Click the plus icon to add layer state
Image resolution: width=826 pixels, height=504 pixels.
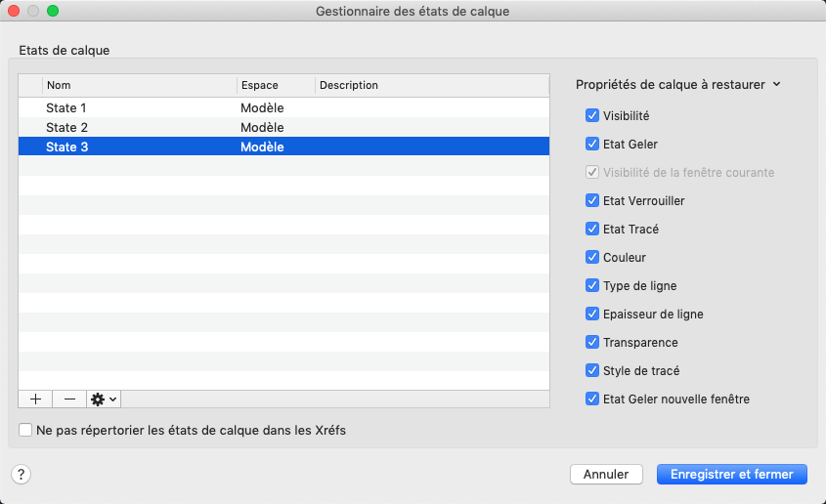(x=36, y=399)
